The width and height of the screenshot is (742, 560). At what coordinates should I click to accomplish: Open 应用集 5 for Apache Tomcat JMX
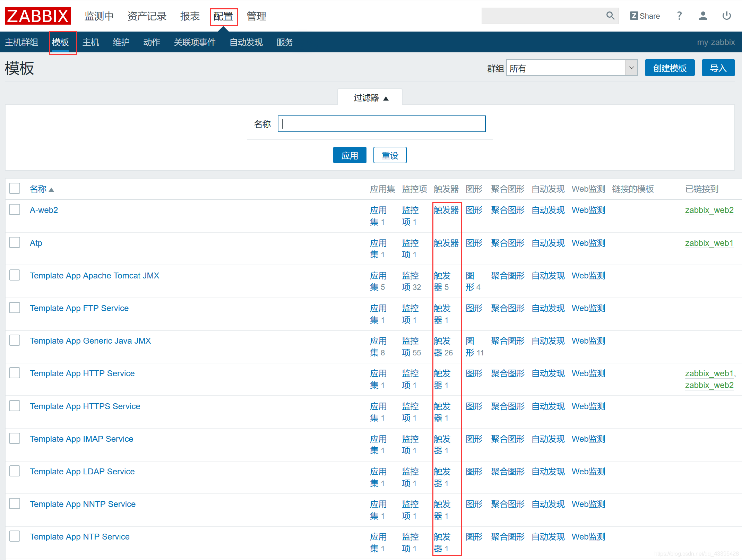378,281
